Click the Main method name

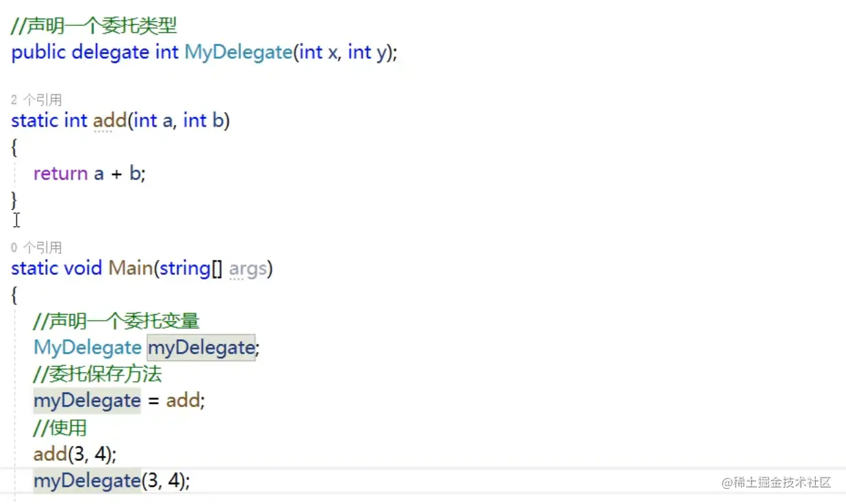131,268
